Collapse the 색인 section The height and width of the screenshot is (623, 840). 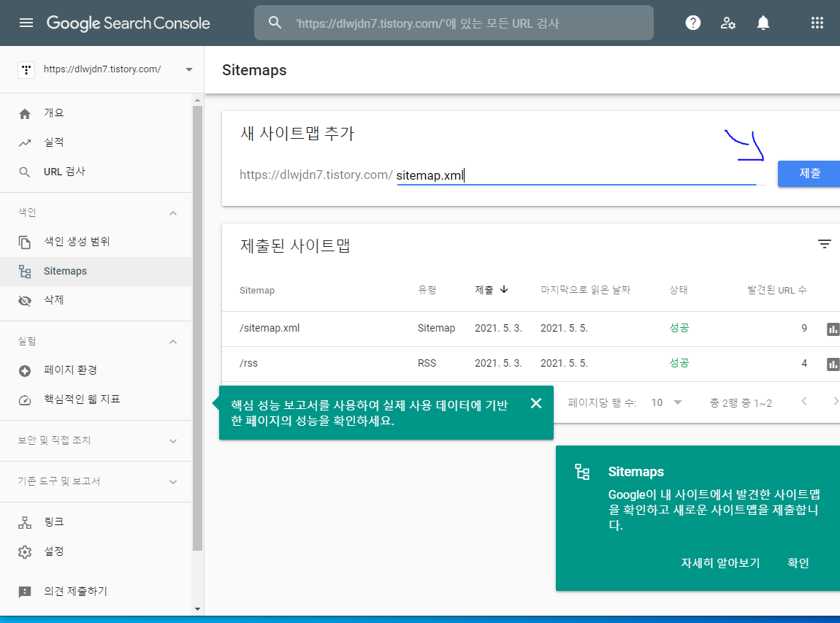[x=173, y=213]
